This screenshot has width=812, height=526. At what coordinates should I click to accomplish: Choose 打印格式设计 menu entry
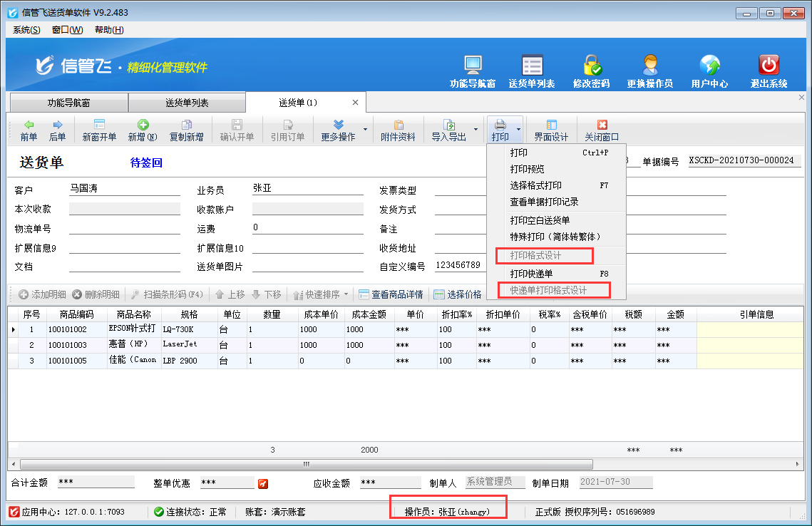(556, 256)
